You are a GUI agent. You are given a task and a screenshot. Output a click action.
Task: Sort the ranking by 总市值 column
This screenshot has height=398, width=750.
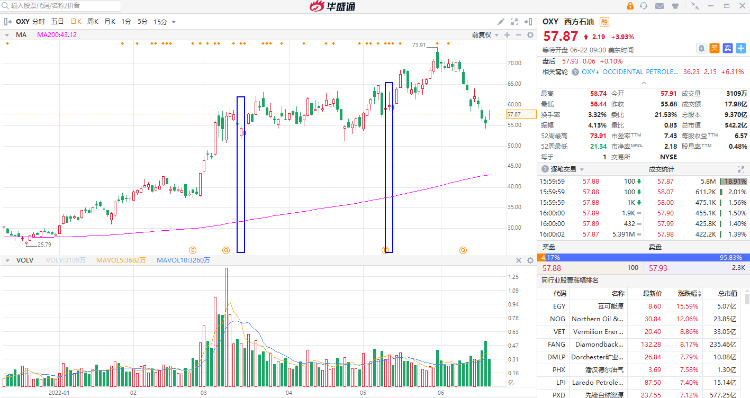[727, 293]
